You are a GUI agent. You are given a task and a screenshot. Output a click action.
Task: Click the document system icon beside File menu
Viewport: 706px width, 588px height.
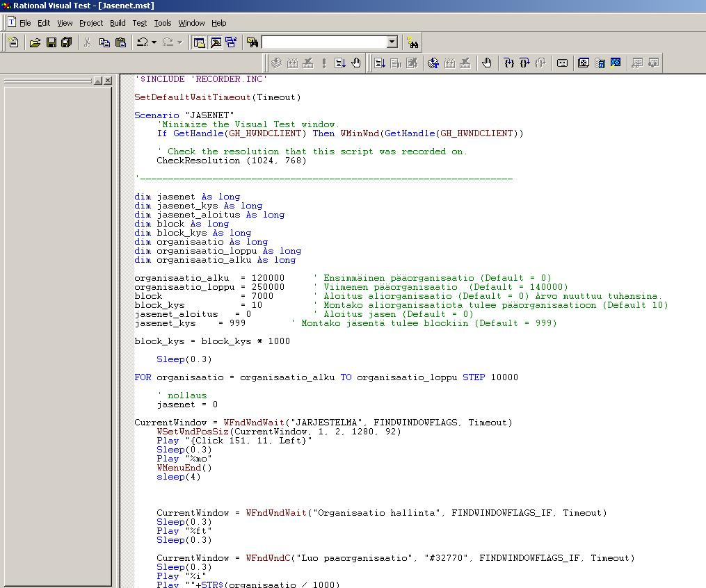click(x=12, y=22)
